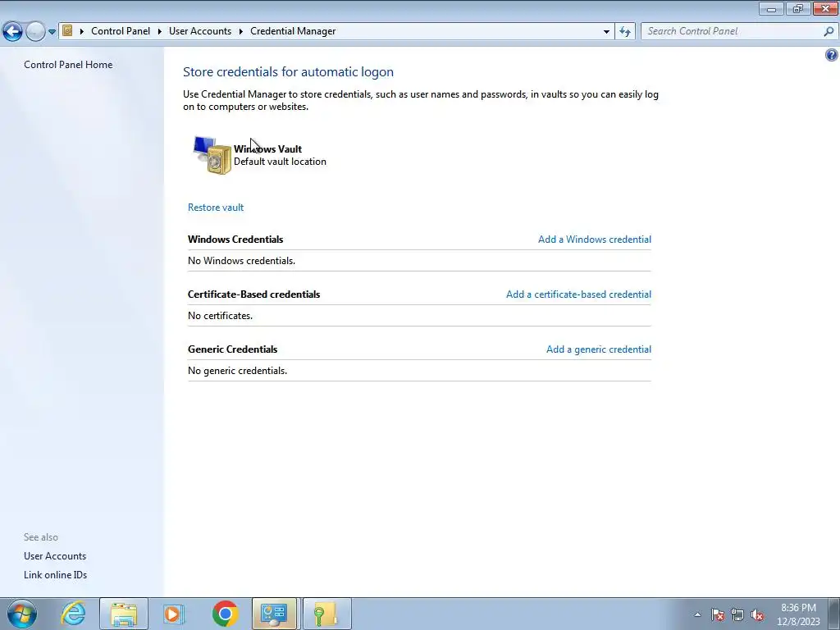Expand arrow before Control Panel breadcrumb

(82, 31)
